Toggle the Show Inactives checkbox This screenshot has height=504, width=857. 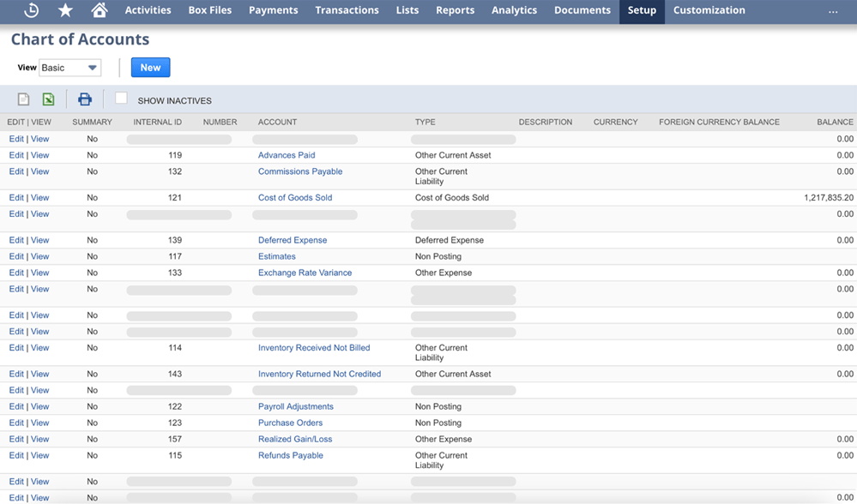click(121, 99)
